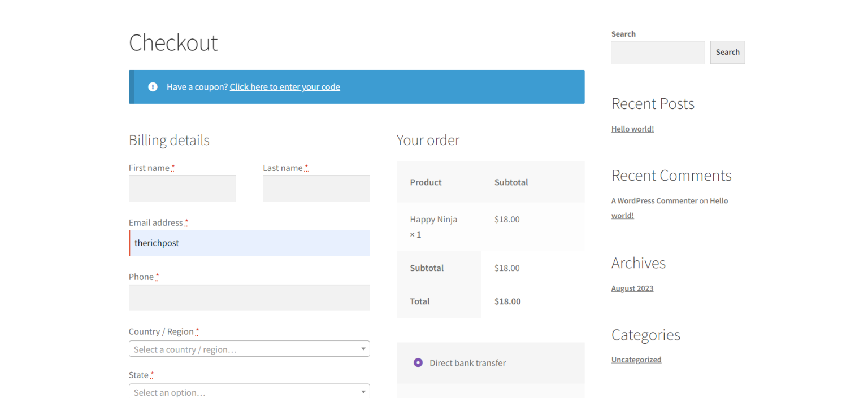Viewport: 868px width, 398px height.
Task: Click the Archives heading
Action: (x=639, y=263)
